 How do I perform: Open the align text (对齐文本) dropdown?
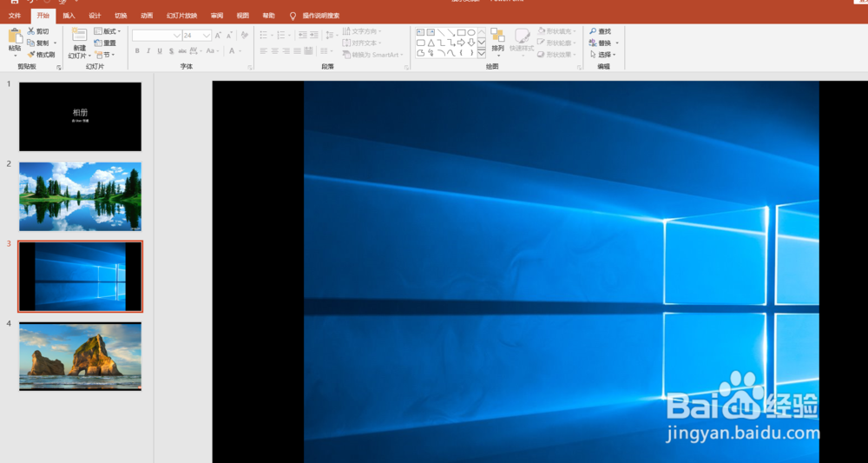point(361,43)
